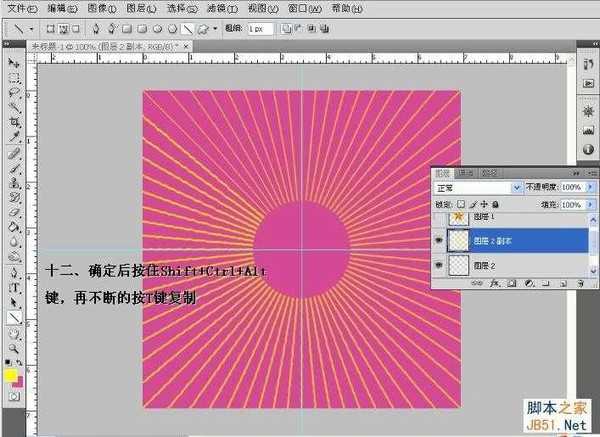Screen dimensions: 600x437
Task: Open the 填充 fill slider arrow
Action: (x=590, y=205)
